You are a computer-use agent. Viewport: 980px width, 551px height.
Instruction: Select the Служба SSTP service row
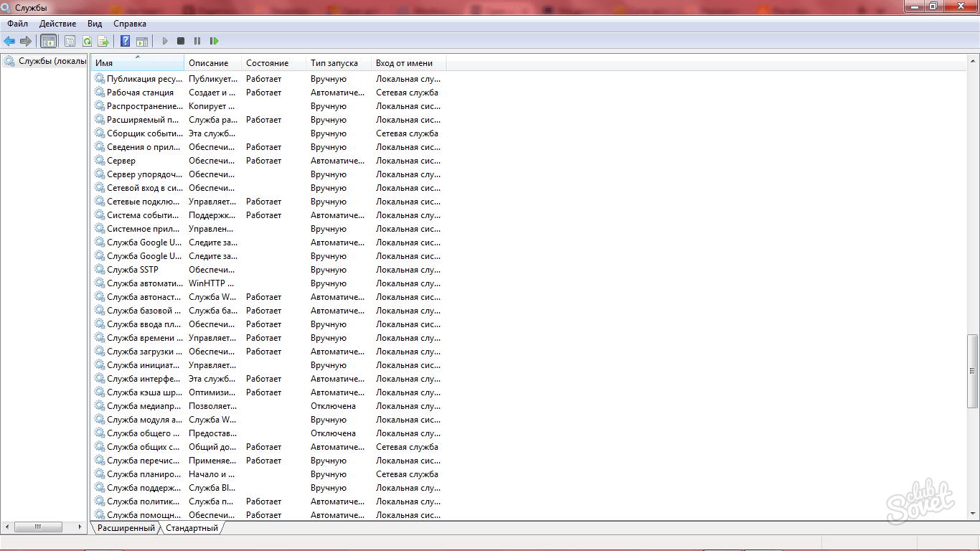[x=132, y=270]
